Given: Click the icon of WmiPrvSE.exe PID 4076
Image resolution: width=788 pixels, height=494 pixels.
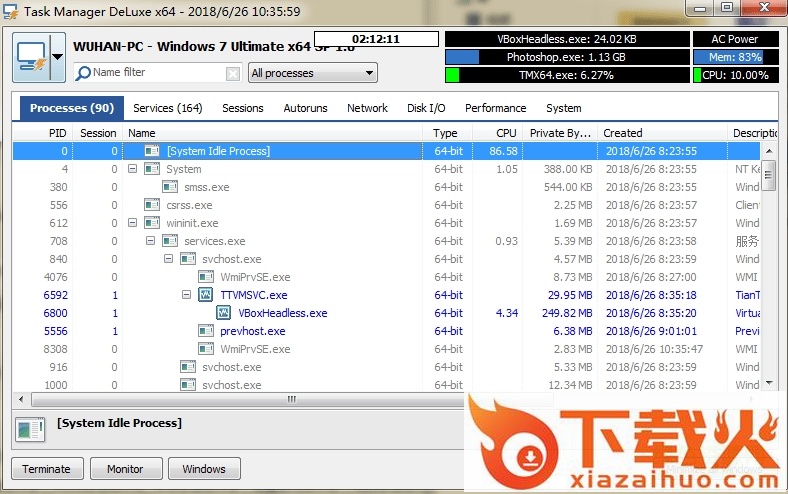Looking at the screenshot, I should coord(206,277).
